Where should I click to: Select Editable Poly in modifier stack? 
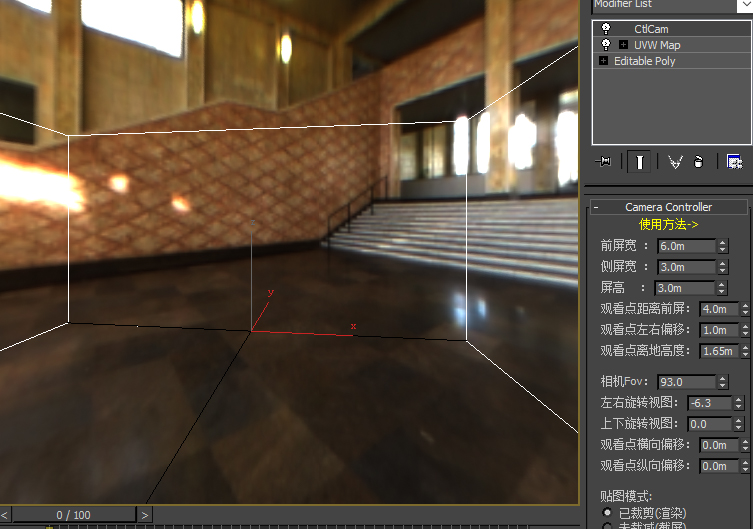pyautogui.click(x=644, y=61)
